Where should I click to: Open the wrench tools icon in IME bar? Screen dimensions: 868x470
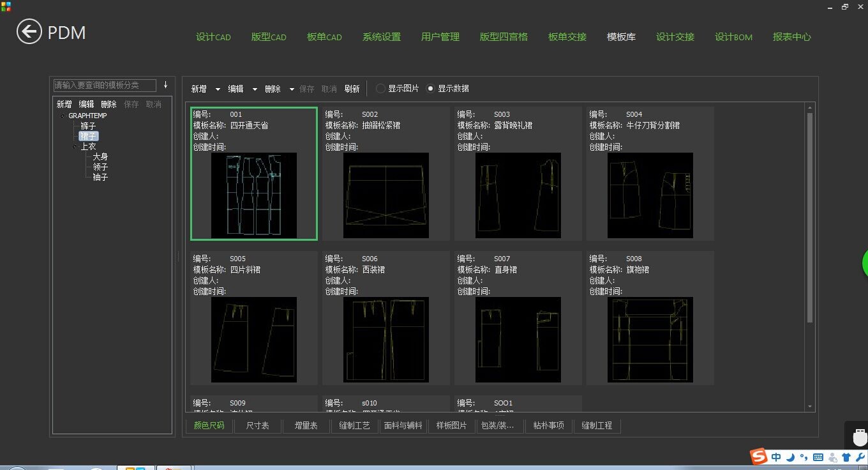pos(860,457)
